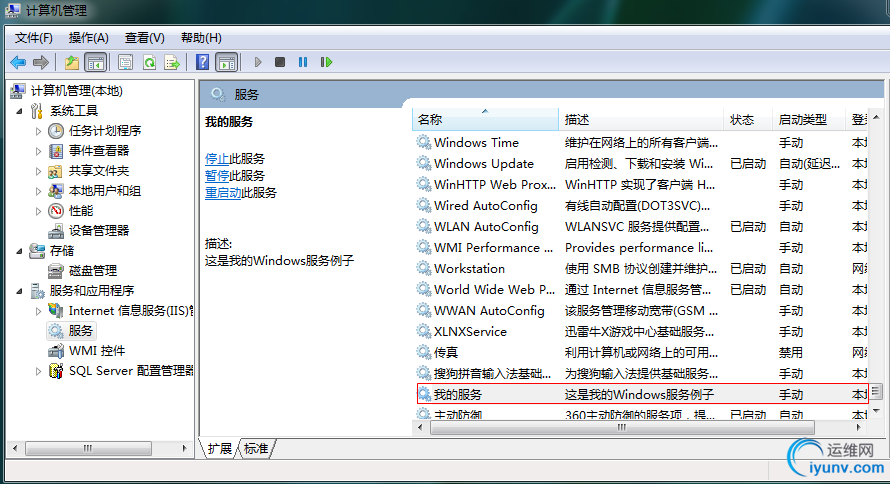Switch to the 扩展 tab

220,449
